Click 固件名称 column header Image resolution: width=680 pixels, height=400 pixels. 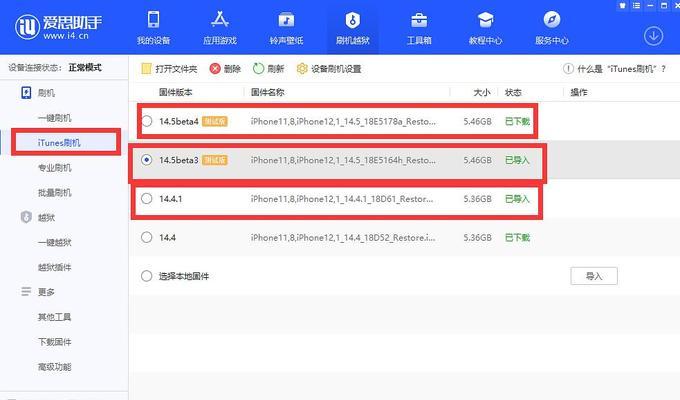point(268,92)
